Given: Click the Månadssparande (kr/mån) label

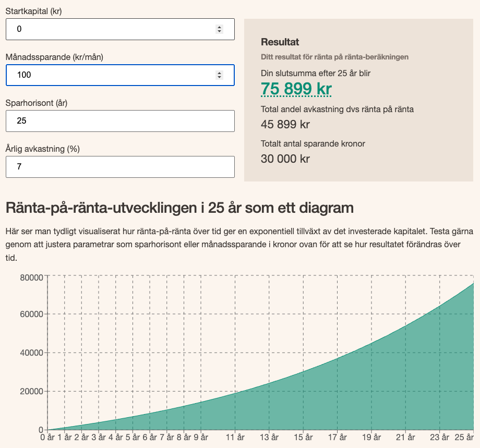Looking at the screenshot, I should point(55,57).
